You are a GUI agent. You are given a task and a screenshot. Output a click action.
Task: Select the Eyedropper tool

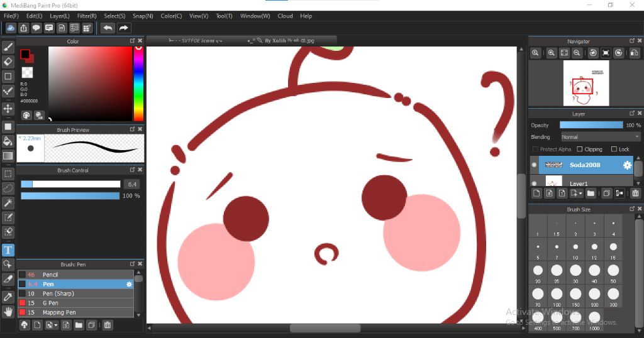point(8,297)
